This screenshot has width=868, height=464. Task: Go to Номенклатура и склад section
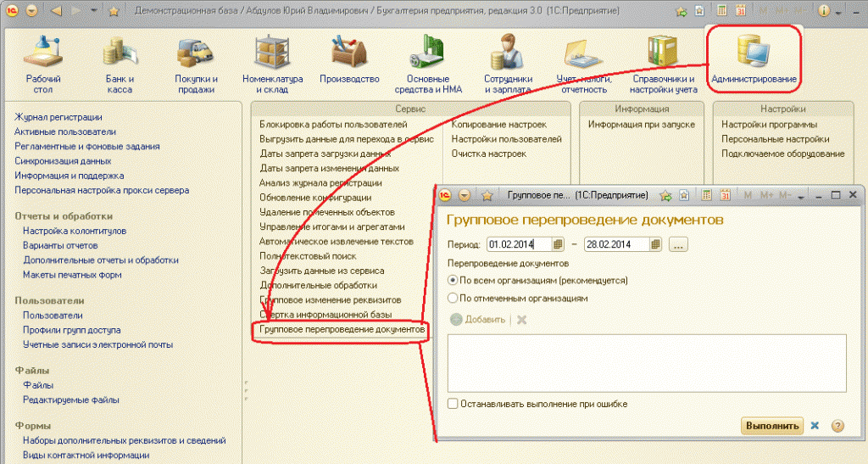[272, 64]
